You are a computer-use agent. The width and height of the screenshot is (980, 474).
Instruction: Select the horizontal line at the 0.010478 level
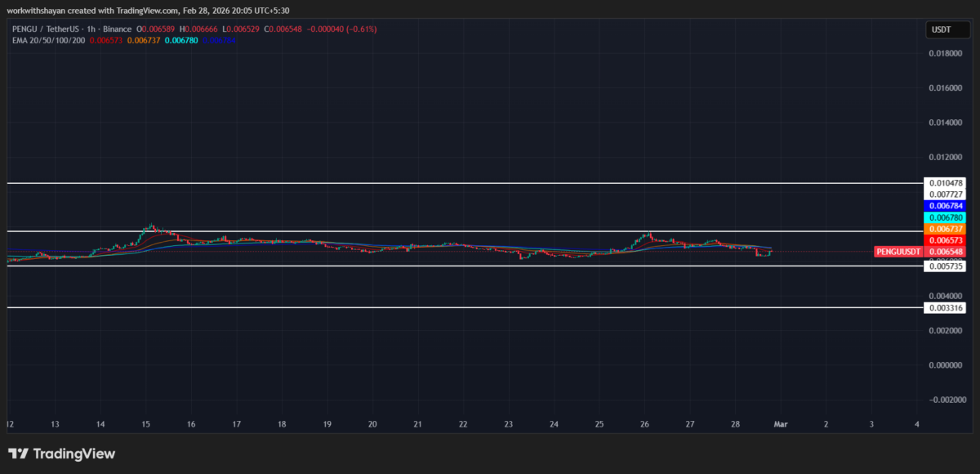464,183
